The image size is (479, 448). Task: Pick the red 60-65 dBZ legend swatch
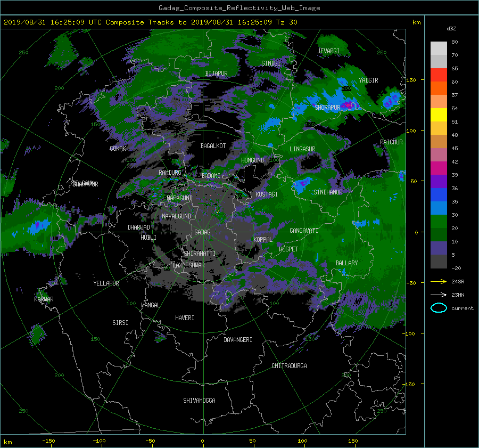click(439, 75)
